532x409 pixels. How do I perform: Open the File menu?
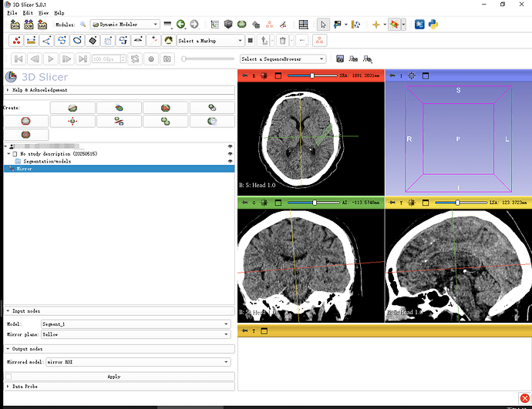pos(12,13)
